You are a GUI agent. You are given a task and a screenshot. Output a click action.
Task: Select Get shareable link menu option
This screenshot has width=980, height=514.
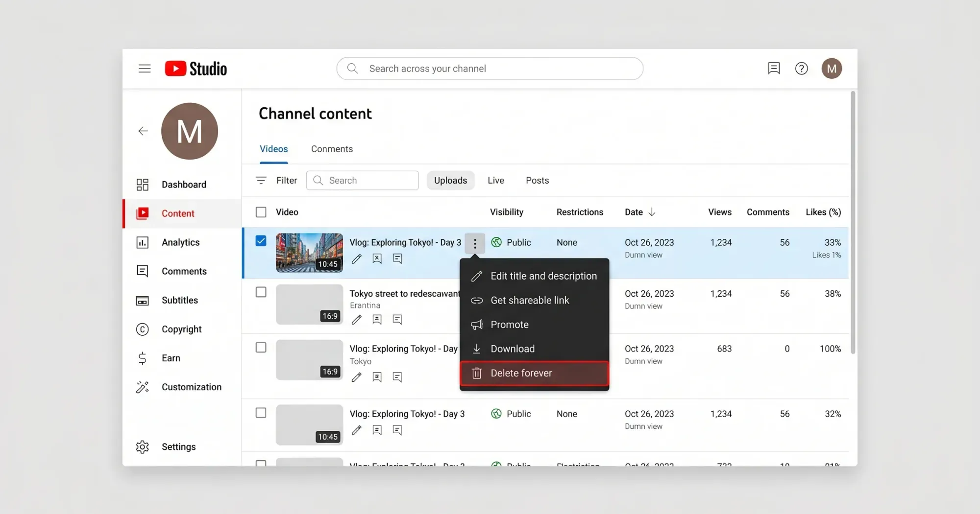(x=530, y=301)
